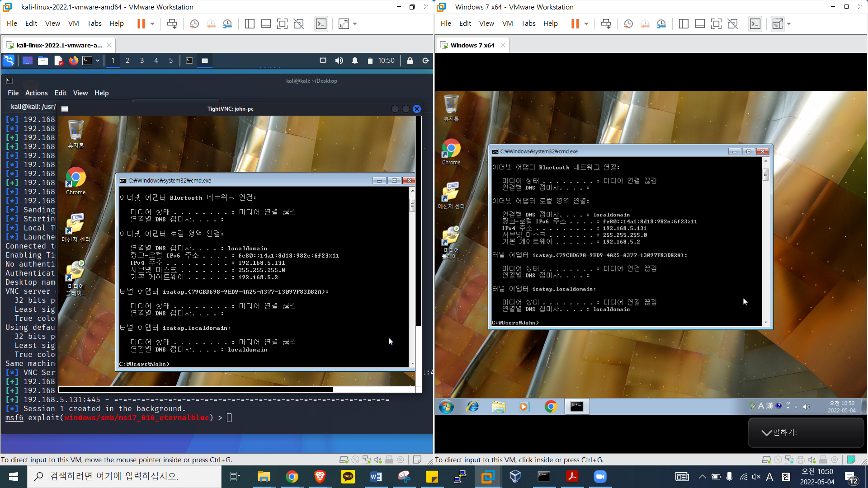Click the Windows 7 Start orb
The image size is (868, 488).
tap(446, 407)
